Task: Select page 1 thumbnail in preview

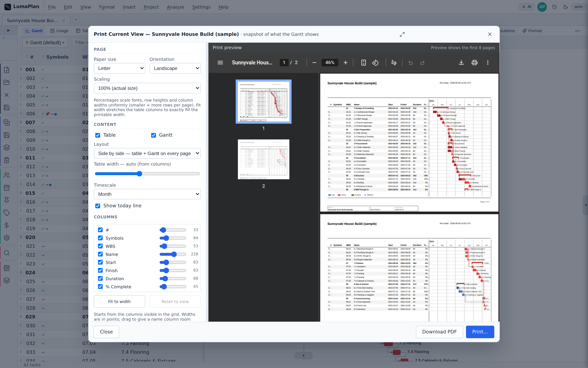Action: pos(263,101)
